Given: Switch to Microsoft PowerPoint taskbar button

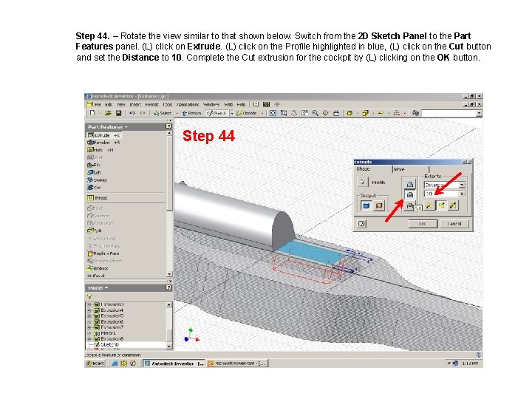Looking at the screenshot, I should click(237, 364).
